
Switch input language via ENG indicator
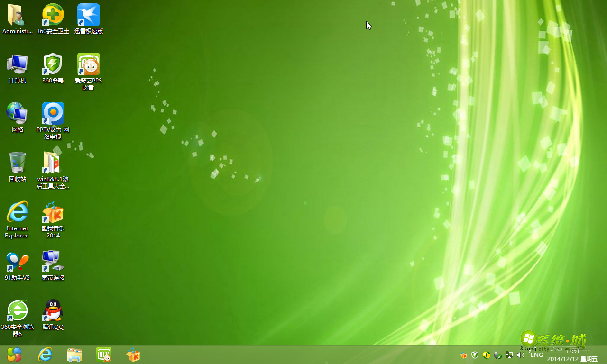click(536, 355)
